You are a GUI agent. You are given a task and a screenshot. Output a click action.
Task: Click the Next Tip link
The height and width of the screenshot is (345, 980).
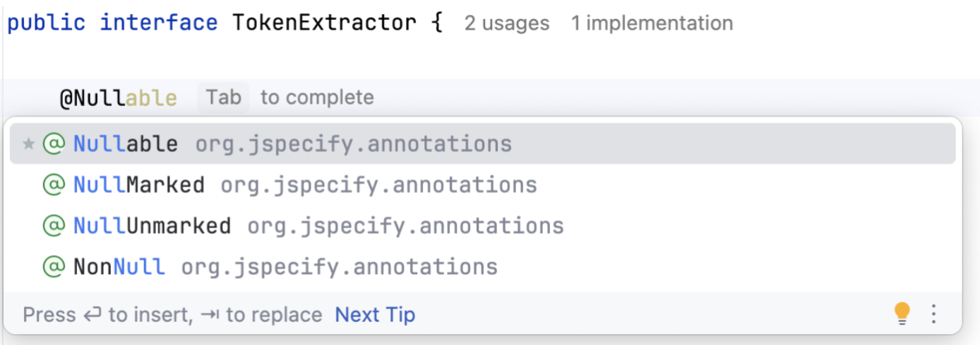point(375,315)
